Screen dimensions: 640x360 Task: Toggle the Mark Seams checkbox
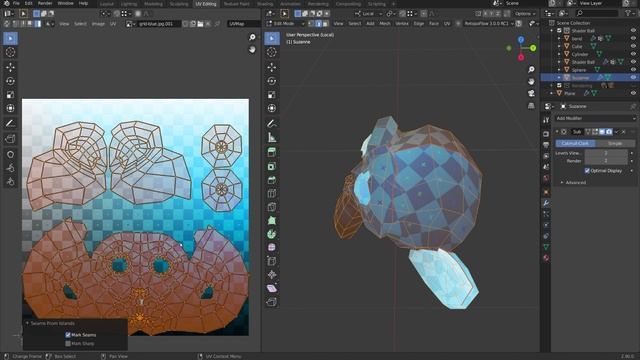(68, 335)
